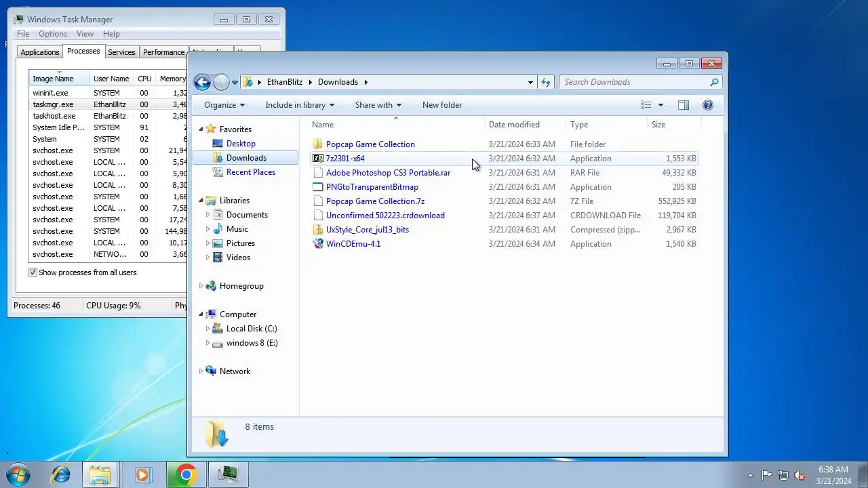Expand the Network tree node
This screenshot has width=868, height=488.
201,371
